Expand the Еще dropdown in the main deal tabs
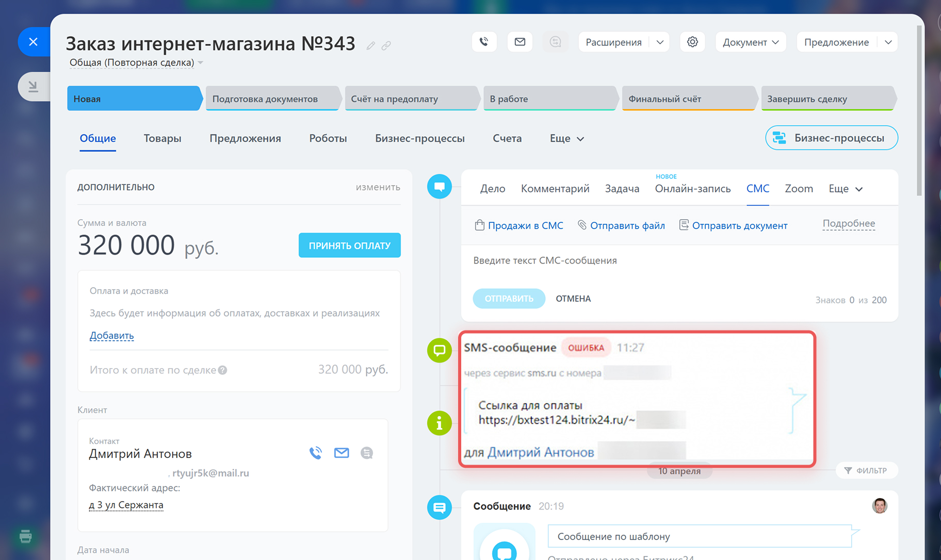The height and width of the screenshot is (560, 941). click(566, 138)
